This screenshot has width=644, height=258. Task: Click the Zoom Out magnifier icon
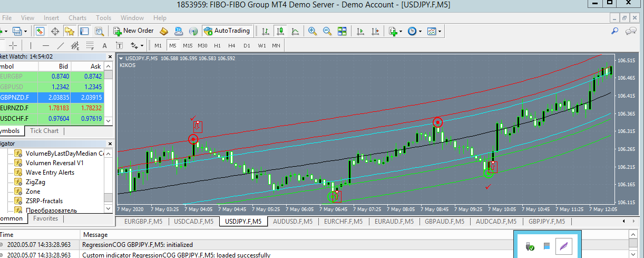[327, 31]
